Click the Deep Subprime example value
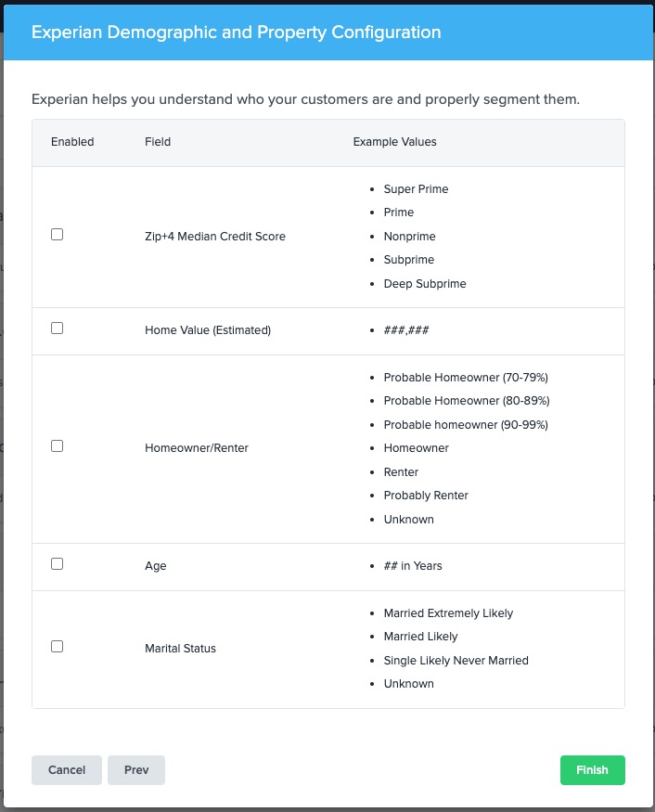This screenshot has height=812, width=655. click(425, 284)
